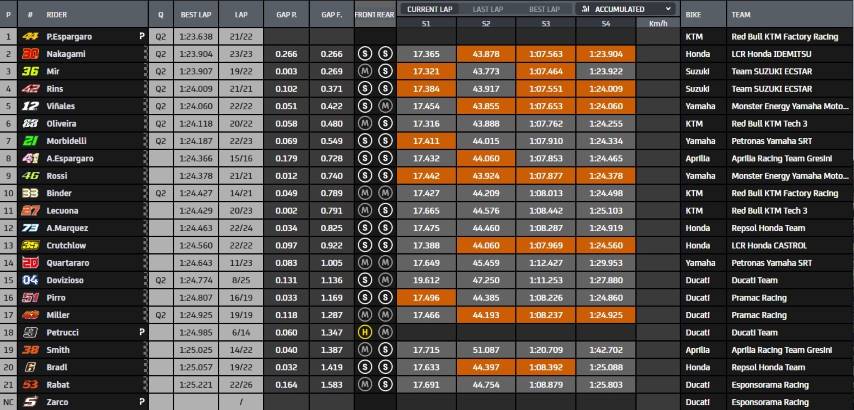Click Rossi's number 46 badge
This screenshot has width=854, height=410.
click(x=30, y=176)
